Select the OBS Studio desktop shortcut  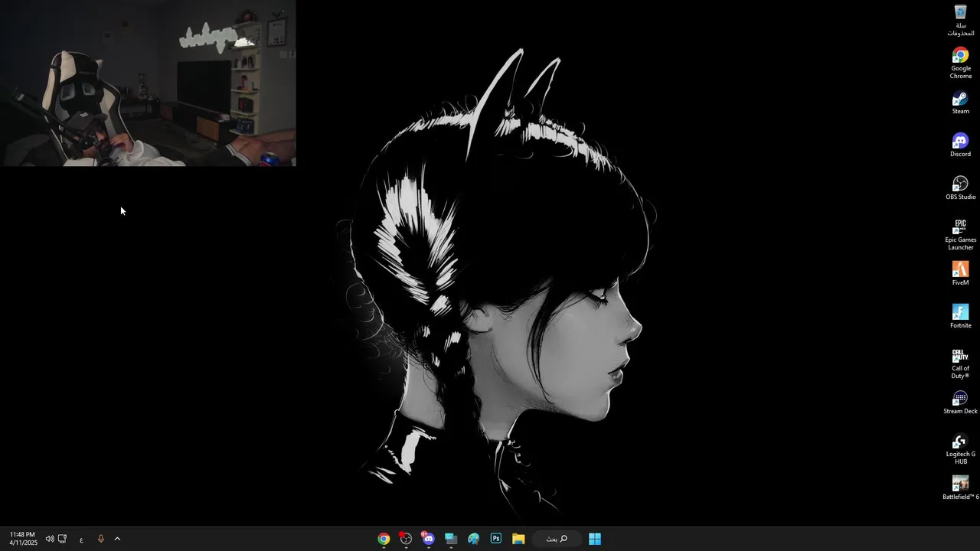(x=960, y=188)
